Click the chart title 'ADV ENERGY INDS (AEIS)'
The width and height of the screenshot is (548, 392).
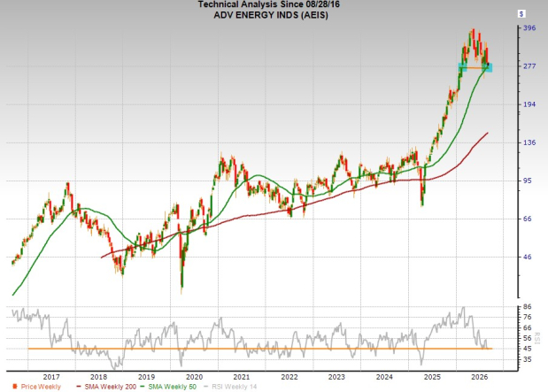pyautogui.click(x=271, y=15)
